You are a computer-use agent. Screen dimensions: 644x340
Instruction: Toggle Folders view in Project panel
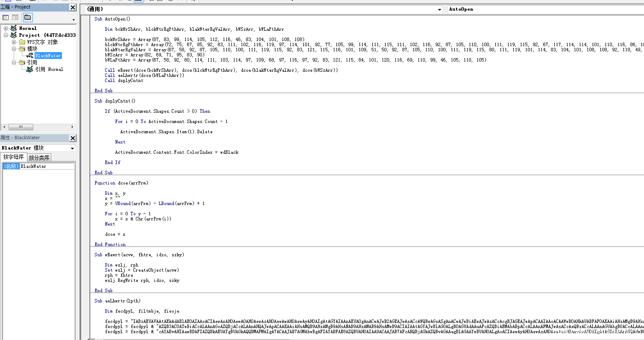tap(27, 18)
